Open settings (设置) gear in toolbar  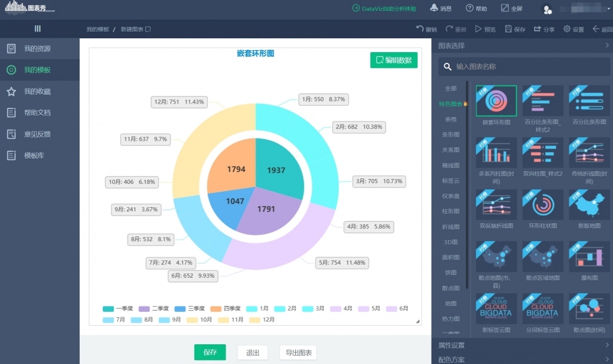click(567, 29)
